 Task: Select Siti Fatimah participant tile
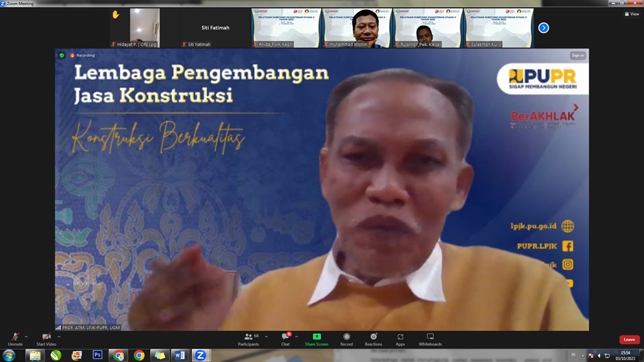pos(215,28)
